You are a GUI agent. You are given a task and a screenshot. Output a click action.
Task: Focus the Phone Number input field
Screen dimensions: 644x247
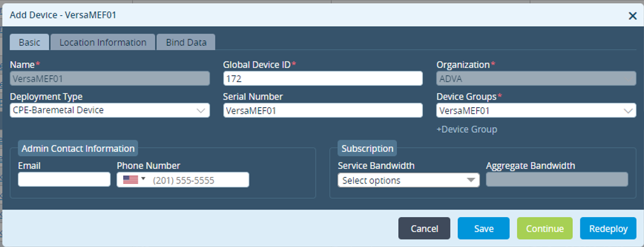click(x=199, y=180)
